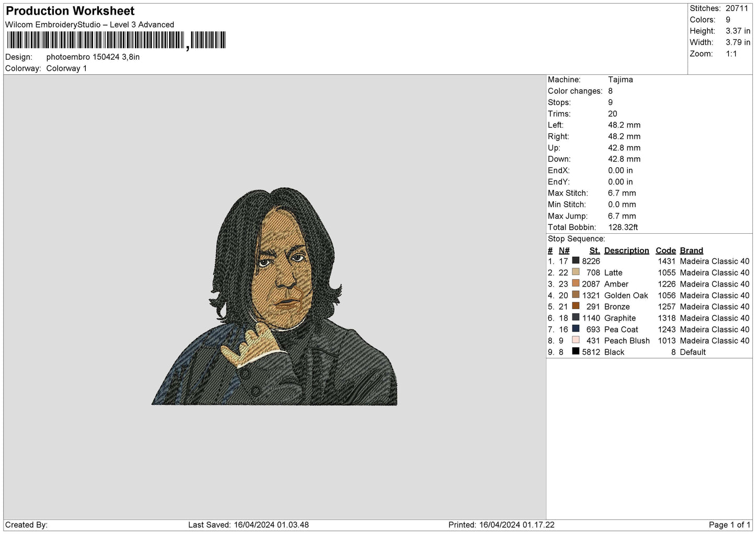The image size is (756, 534).
Task: Select the Latte color swatch
Action: tap(576, 272)
